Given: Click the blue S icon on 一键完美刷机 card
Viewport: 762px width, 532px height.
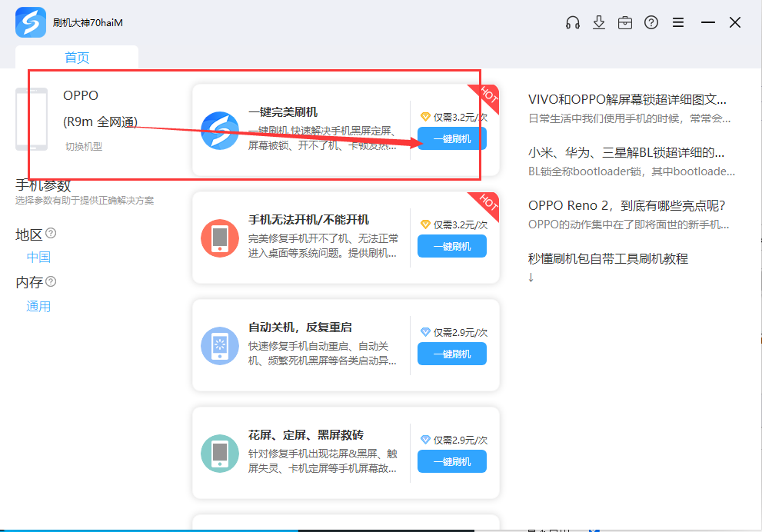Looking at the screenshot, I should (220, 132).
